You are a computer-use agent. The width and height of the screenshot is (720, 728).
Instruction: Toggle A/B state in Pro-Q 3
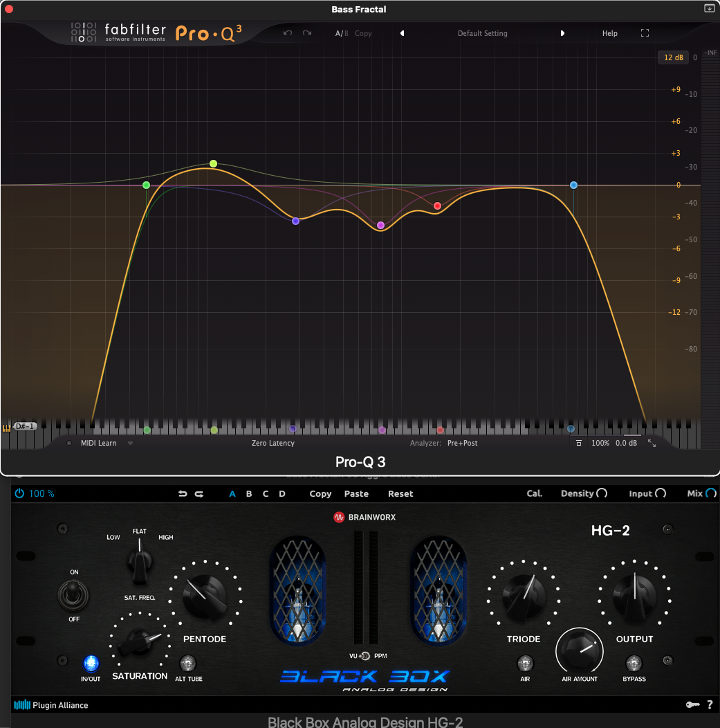[342, 33]
